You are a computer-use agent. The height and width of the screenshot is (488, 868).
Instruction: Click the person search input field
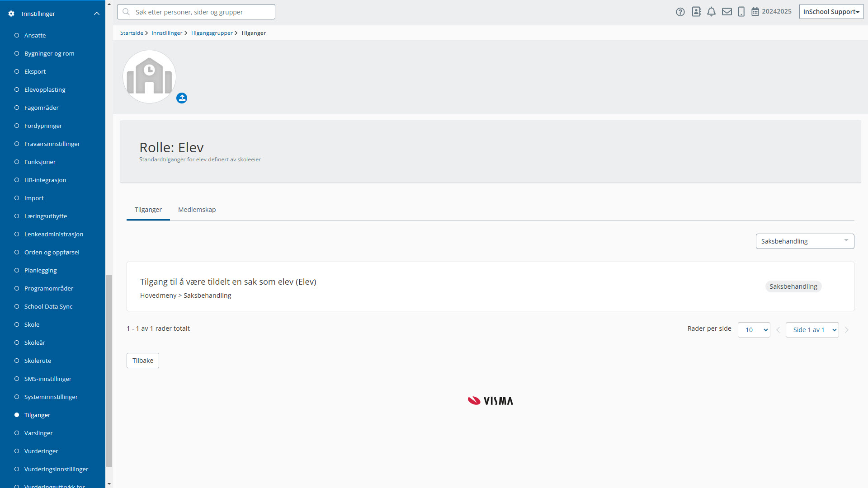click(199, 12)
